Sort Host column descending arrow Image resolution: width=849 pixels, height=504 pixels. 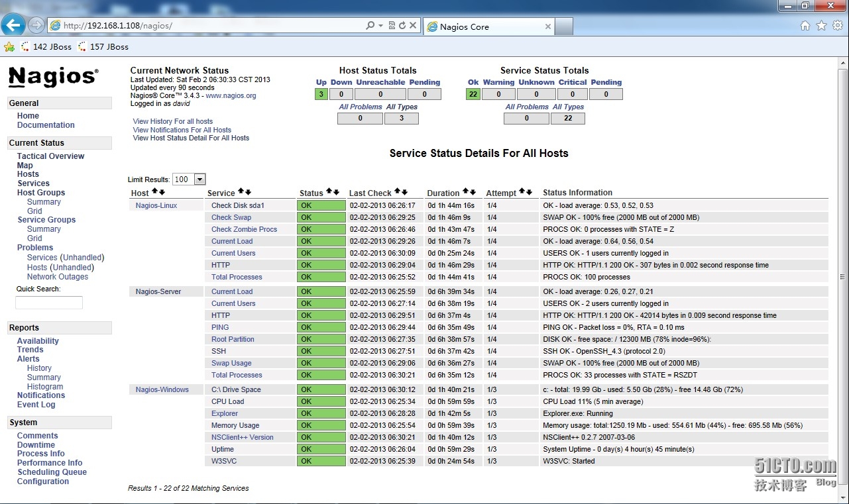click(162, 191)
